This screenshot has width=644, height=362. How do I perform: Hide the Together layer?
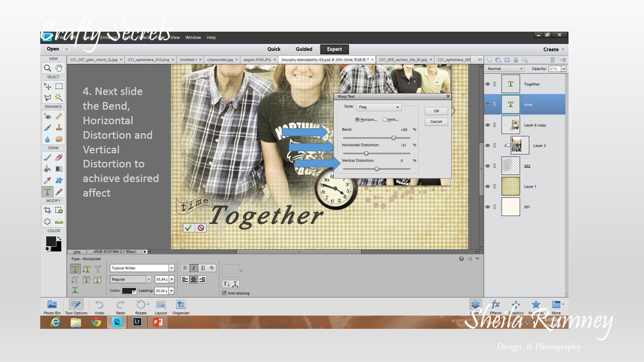coord(488,84)
